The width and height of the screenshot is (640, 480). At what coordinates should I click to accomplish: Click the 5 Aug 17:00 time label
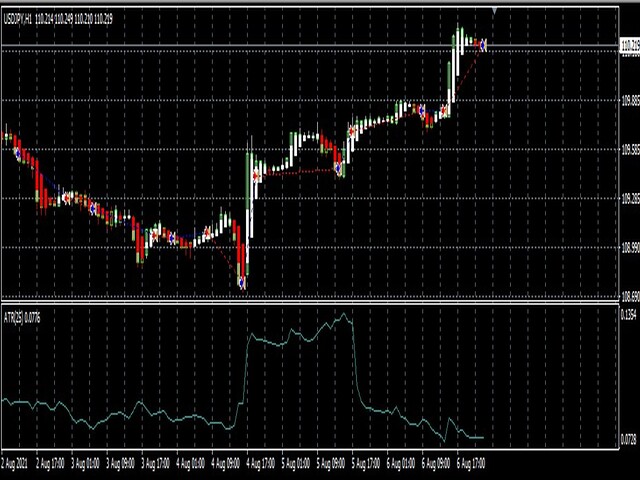click(366, 464)
